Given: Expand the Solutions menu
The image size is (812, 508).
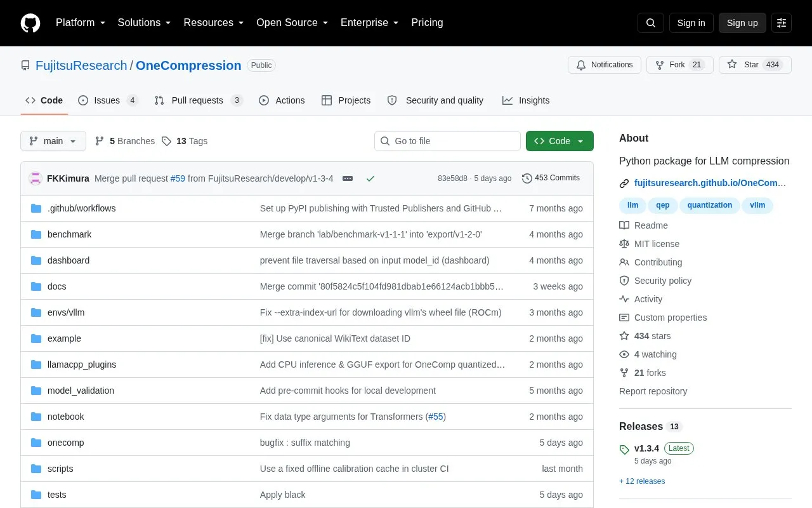Looking at the screenshot, I should (x=145, y=23).
